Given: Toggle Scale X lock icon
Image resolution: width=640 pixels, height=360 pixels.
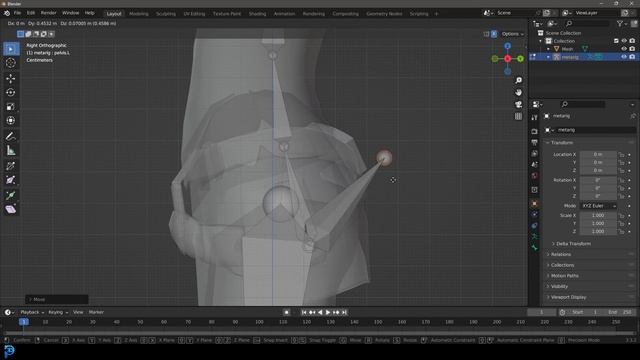Looking at the screenshot, I should pos(621,216).
